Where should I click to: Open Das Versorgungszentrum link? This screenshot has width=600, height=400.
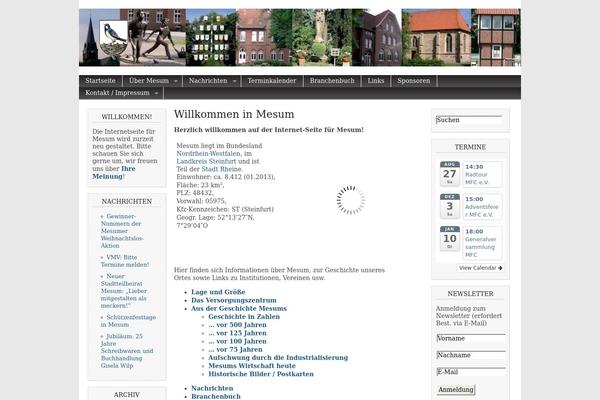tap(234, 300)
